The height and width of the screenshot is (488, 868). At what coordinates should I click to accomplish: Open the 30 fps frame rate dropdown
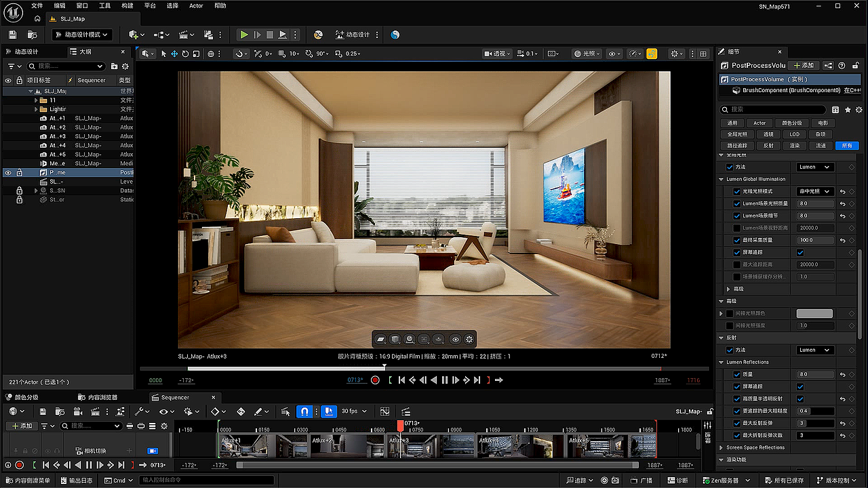[x=354, y=411]
